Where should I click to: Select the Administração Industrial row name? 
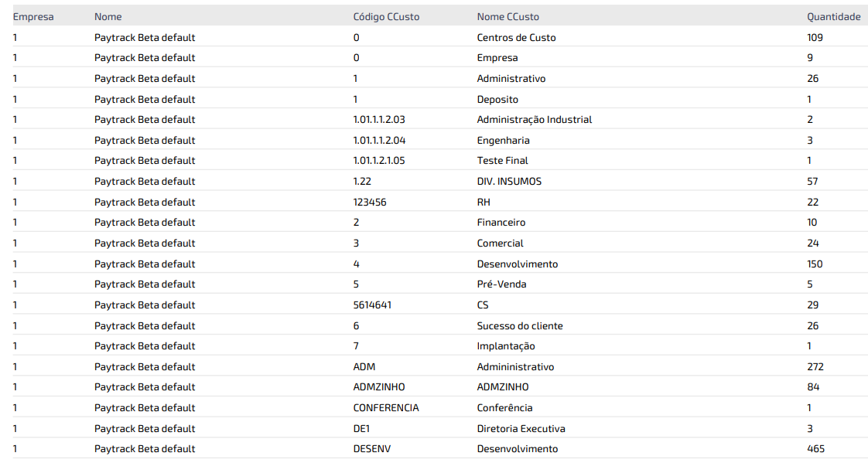[x=534, y=120]
